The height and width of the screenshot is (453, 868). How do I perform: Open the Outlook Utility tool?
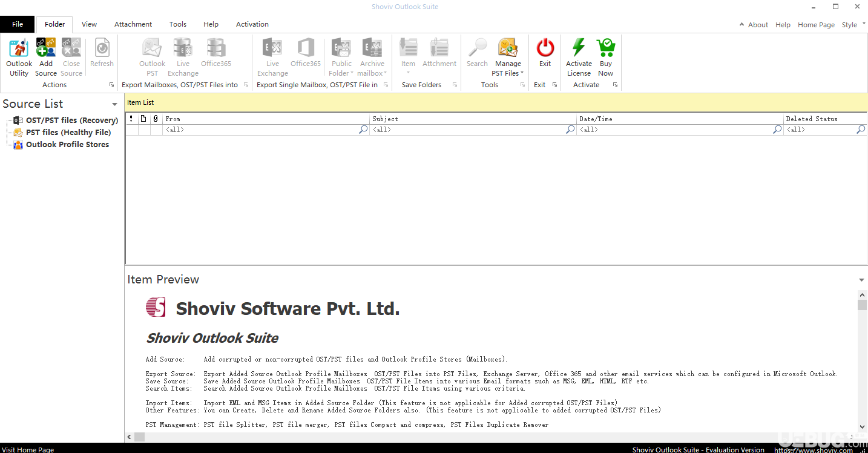(x=19, y=57)
